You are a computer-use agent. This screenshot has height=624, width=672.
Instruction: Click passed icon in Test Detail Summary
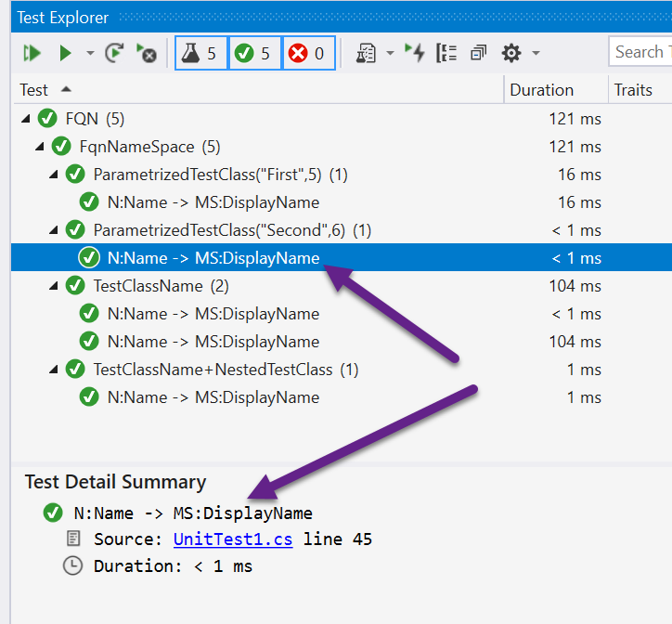coord(53,513)
